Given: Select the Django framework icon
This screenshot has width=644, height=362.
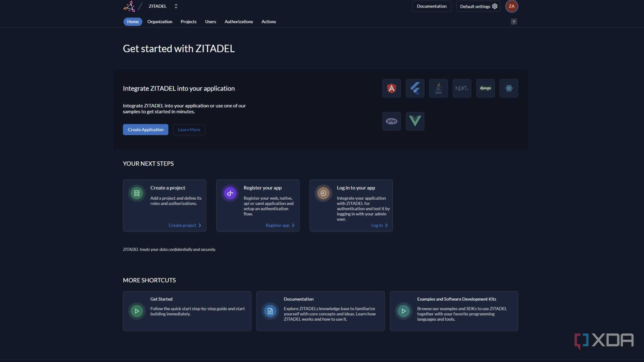Looking at the screenshot, I should pos(485,88).
